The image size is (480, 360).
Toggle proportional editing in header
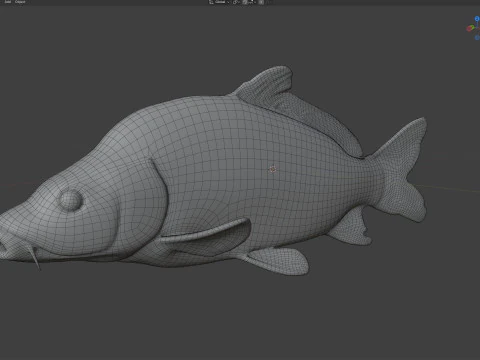[x=261, y=2]
